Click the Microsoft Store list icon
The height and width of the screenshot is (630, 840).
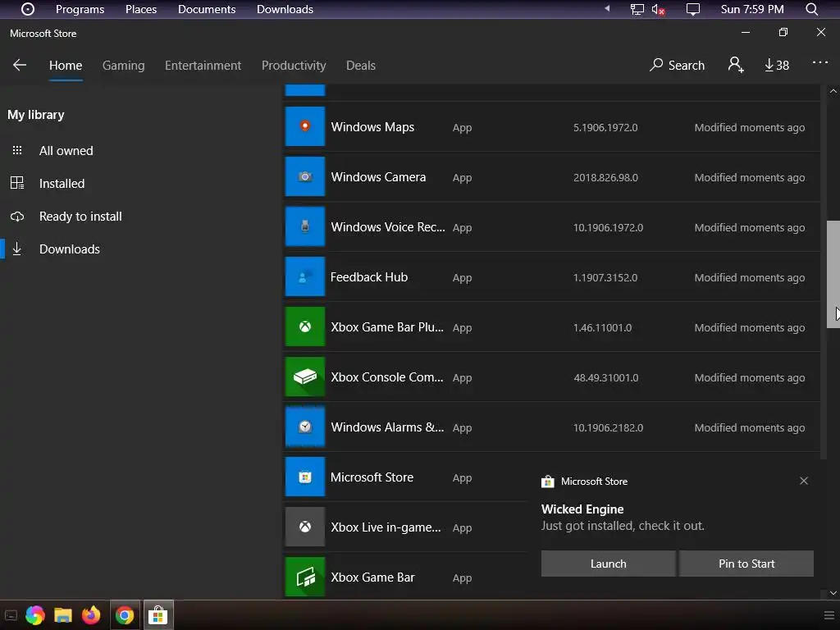[x=305, y=477]
